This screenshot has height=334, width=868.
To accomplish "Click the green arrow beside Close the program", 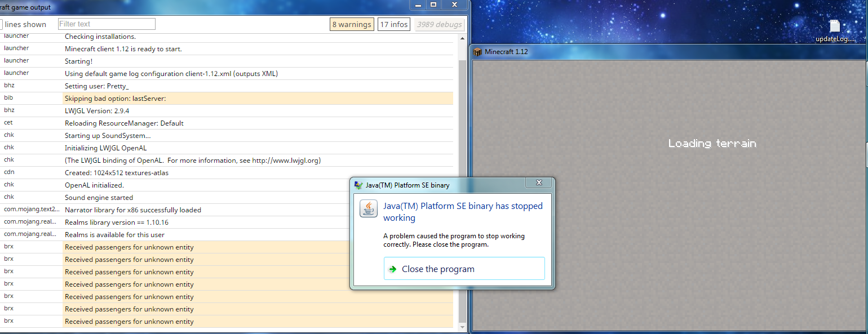I will 393,269.
